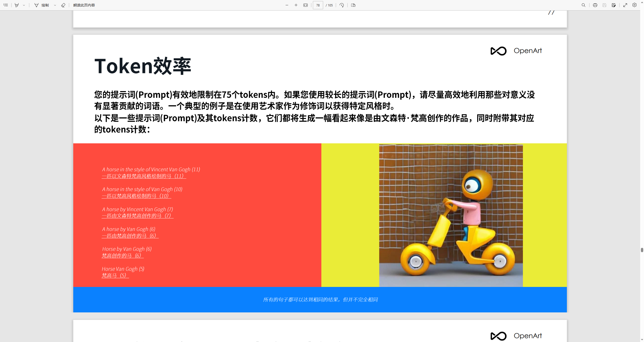The width and height of the screenshot is (644, 342).
Task: Rotate the document page
Action: [x=342, y=5]
